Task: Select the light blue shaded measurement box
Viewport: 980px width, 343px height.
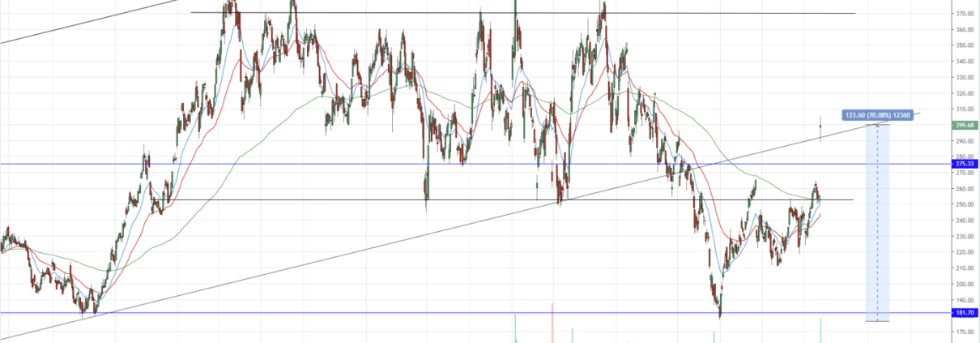Action: pyautogui.click(x=878, y=227)
